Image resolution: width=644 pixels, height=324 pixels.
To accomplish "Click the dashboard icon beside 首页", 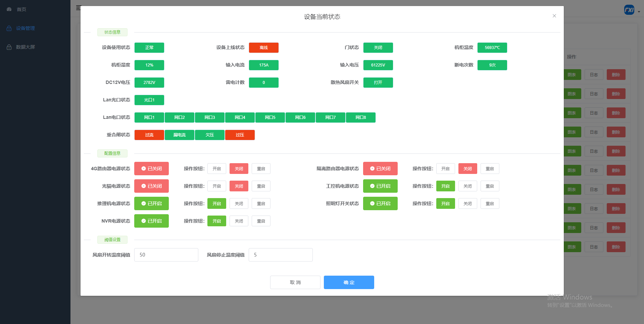I will [9, 9].
